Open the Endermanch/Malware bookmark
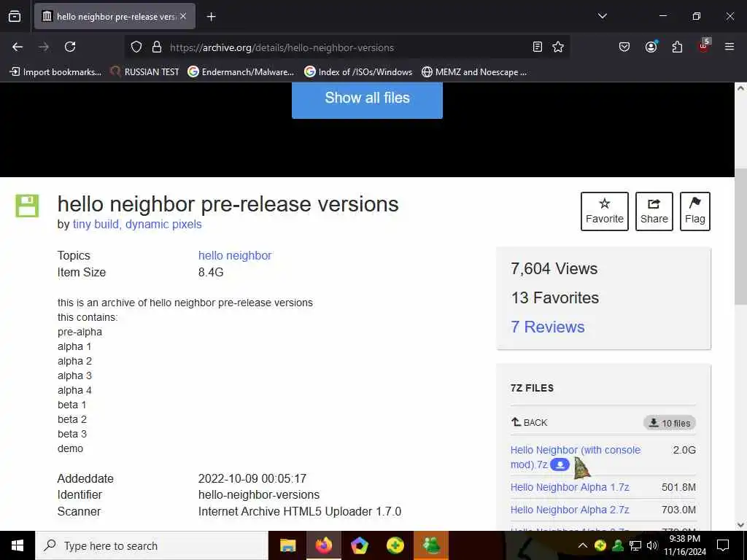Viewport: 747px width, 560px height. [x=241, y=72]
